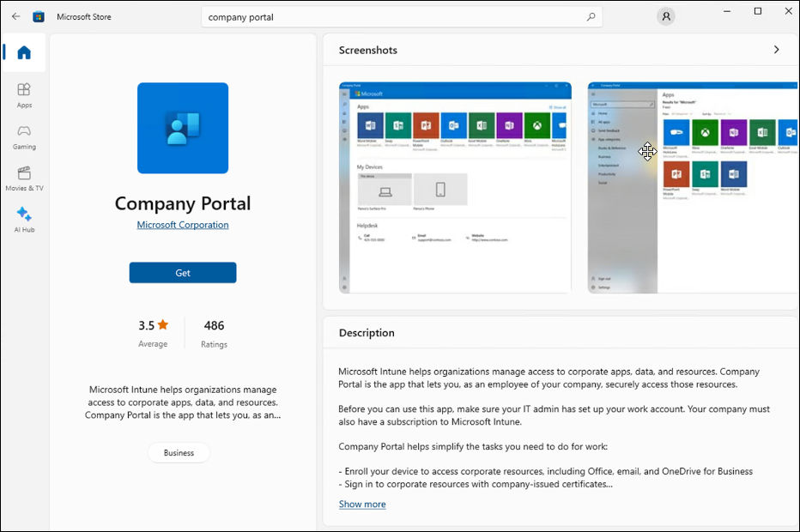
Task: Click the Get button to install
Action: [x=182, y=272]
